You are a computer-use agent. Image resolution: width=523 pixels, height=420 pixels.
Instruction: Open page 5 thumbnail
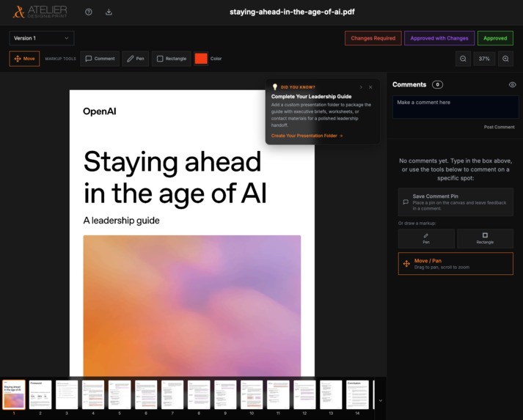(x=120, y=395)
